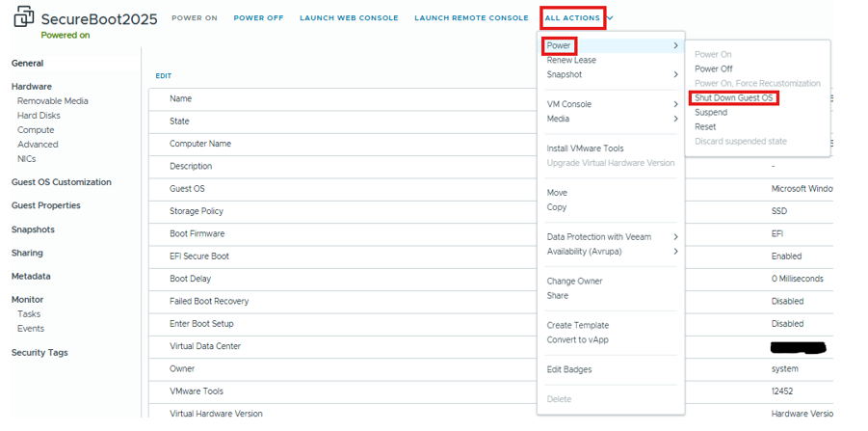Choose Copy from the actions menu
This screenshot has height=431, width=868.
[557, 207]
